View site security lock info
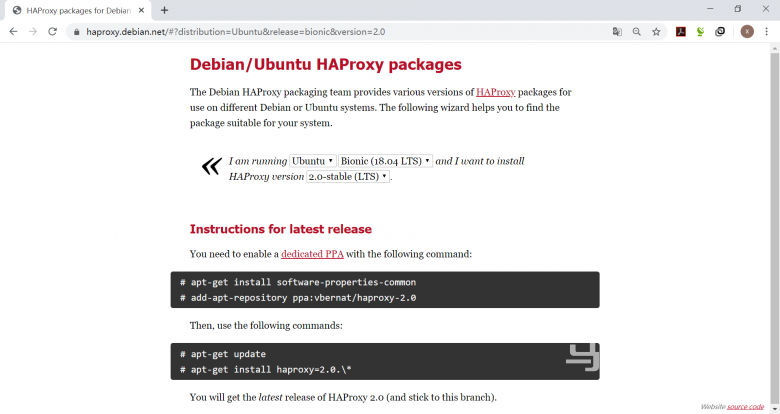 pos(76,32)
